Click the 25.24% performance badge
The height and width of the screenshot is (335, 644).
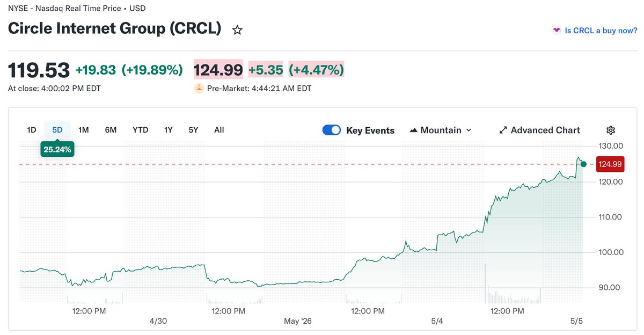tap(57, 149)
